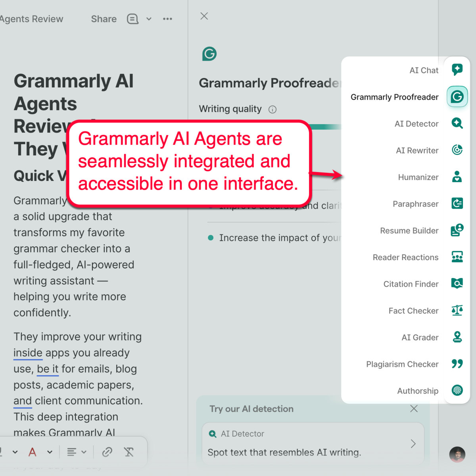Image resolution: width=476 pixels, height=476 pixels.
Task: Click the Grammarly logo above Proofreader heading
Action: point(209,54)
